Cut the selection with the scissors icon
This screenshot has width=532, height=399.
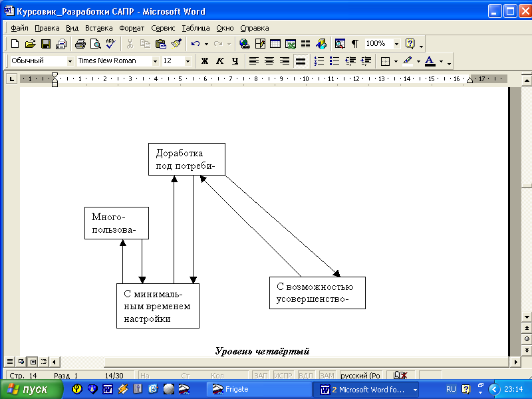pos(130,44)
